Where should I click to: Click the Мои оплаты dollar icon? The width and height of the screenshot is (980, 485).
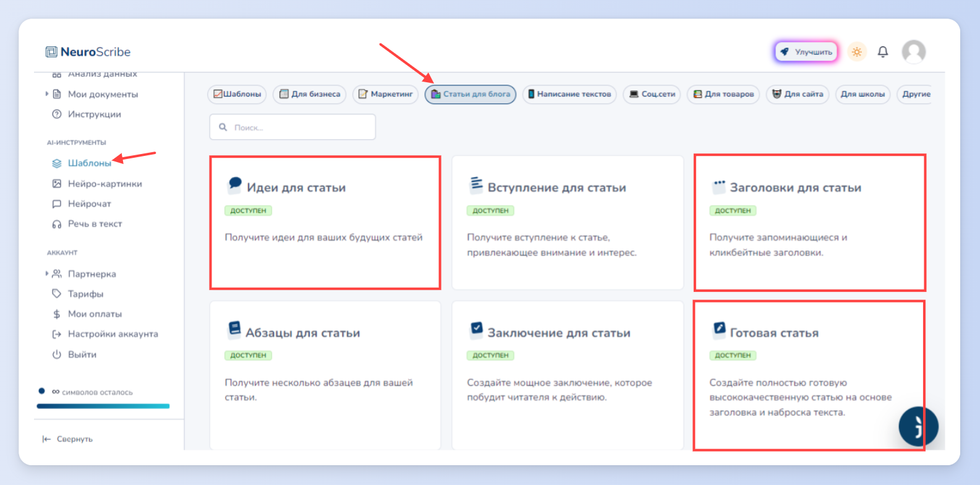click(57, 314)
